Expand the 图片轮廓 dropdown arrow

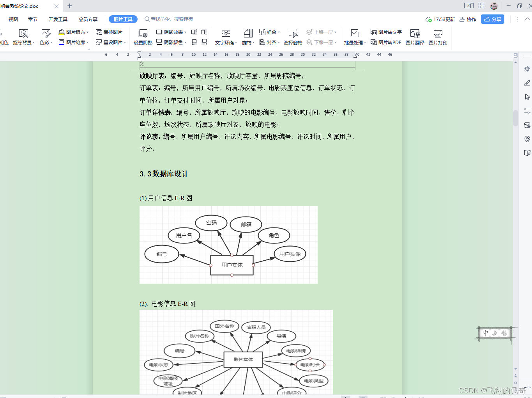[x=88, y=43]
